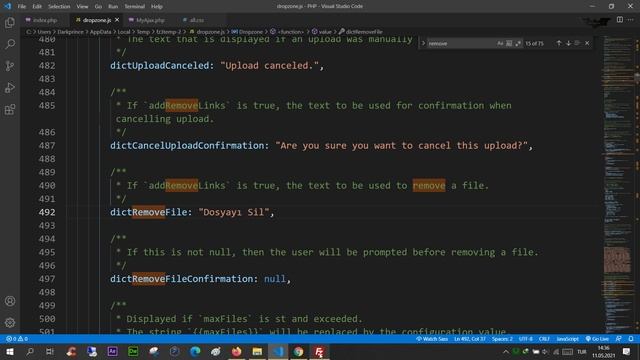Click 'dictRemoveFileConfirmation' on line 497
The width and height of the screenshot is (640, 360).
pyautogui.click(x=182, y=279)
